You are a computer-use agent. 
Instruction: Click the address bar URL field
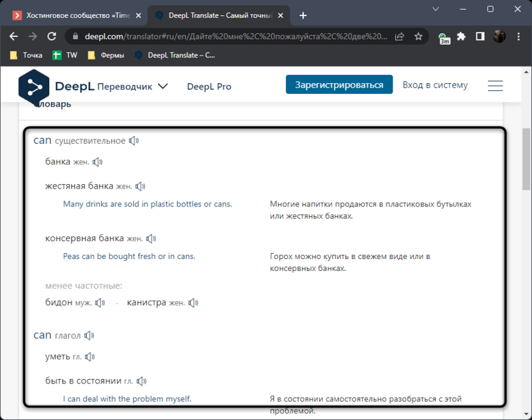[230, 36]
